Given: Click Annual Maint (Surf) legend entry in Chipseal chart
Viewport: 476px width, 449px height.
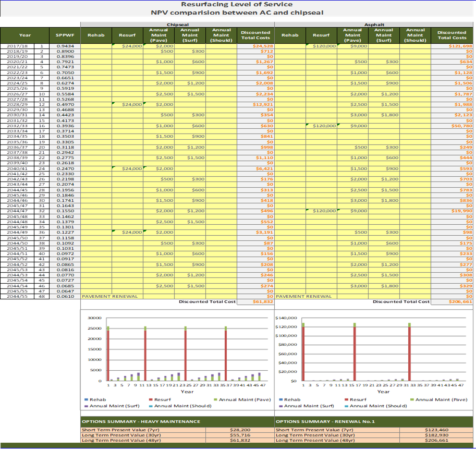Looking at the screenshot, I should [x=112, y=406].
